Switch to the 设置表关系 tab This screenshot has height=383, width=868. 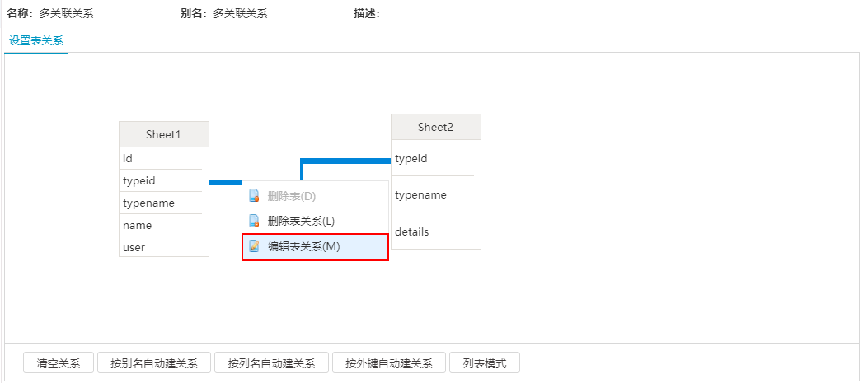tap(36, 40)
